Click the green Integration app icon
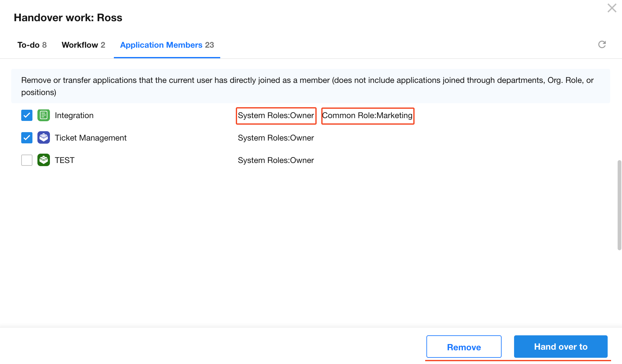 pyautogui.click(x=44, y=115)
